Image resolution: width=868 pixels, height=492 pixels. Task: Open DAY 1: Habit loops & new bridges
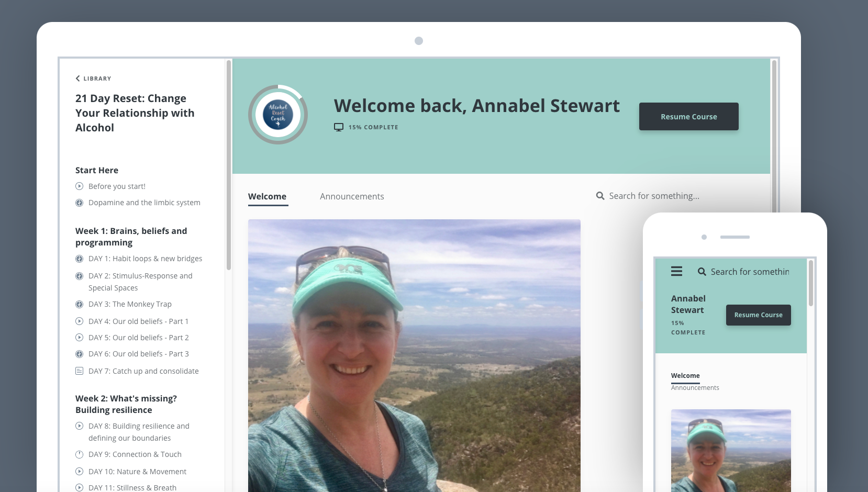pos(145,259)
